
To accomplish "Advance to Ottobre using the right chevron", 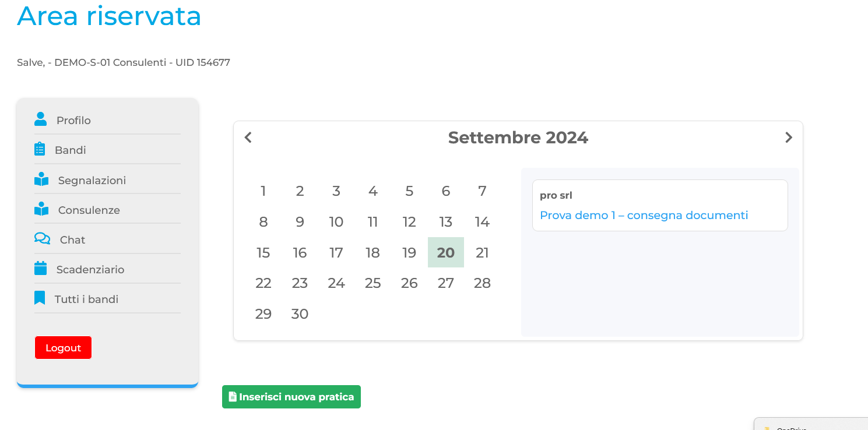I will tap(789, 138).
